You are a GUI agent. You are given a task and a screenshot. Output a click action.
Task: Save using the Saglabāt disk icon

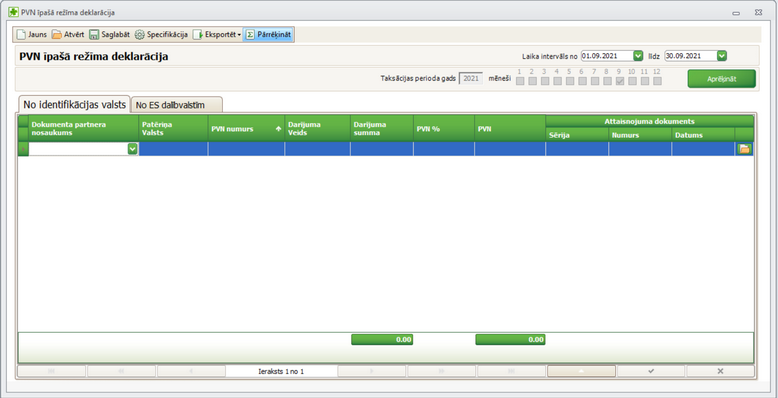pyautogui.click(x=94, y=35)
